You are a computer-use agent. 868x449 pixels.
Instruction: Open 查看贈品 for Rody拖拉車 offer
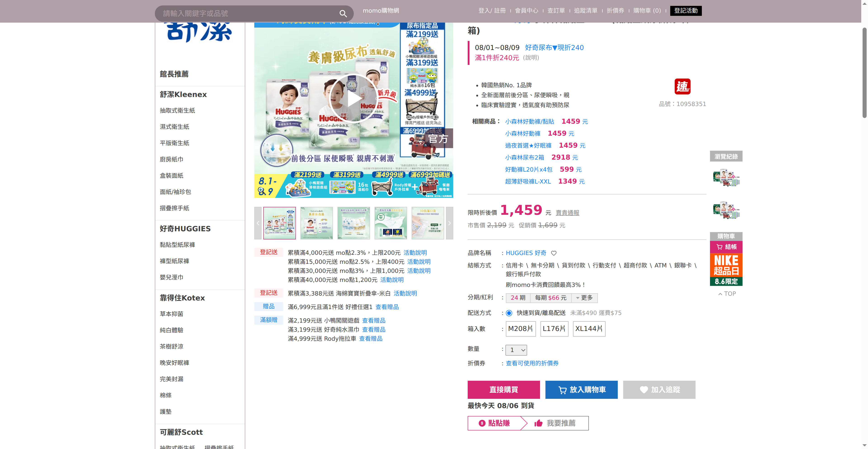pos(371,339)
